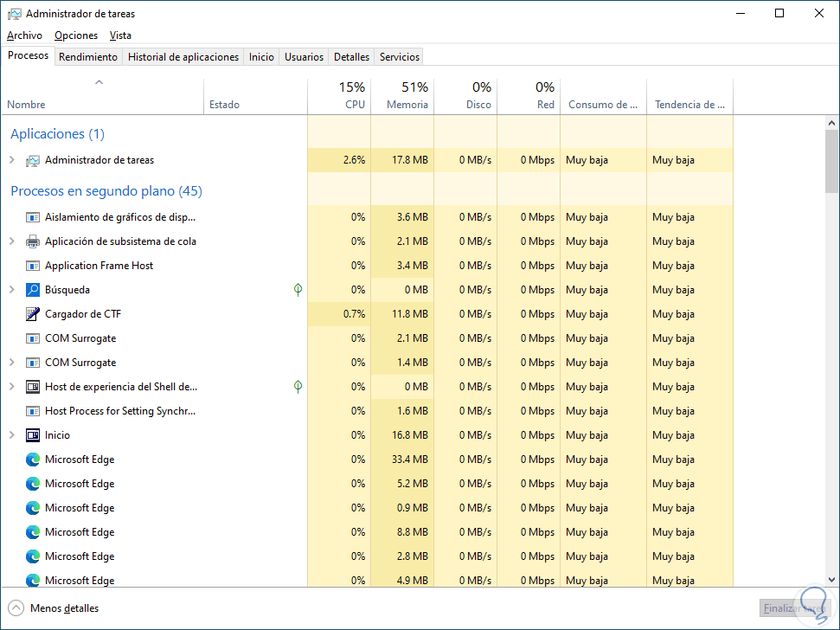Collapse to Menos detalles view
Viewport: 840px width, 630px height.
coord(54,608)
